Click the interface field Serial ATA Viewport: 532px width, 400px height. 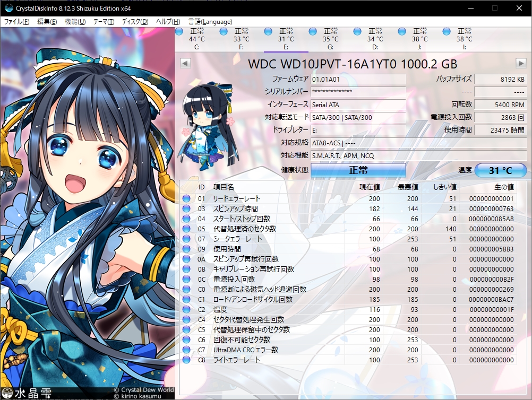click(x=358, y=105)
